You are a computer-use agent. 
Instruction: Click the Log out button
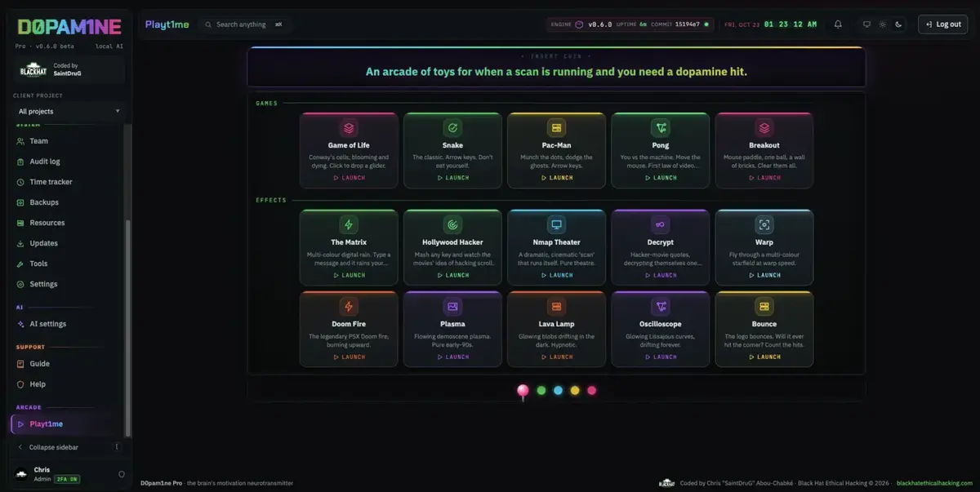point(943,24)
